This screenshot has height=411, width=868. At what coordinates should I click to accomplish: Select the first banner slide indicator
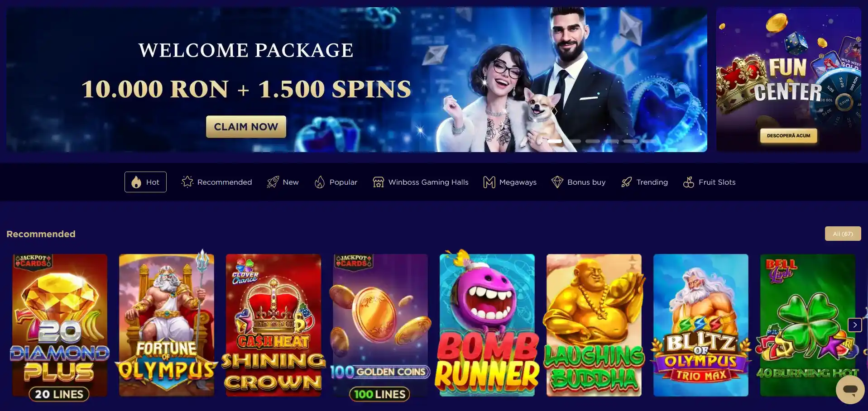point(555,141)
